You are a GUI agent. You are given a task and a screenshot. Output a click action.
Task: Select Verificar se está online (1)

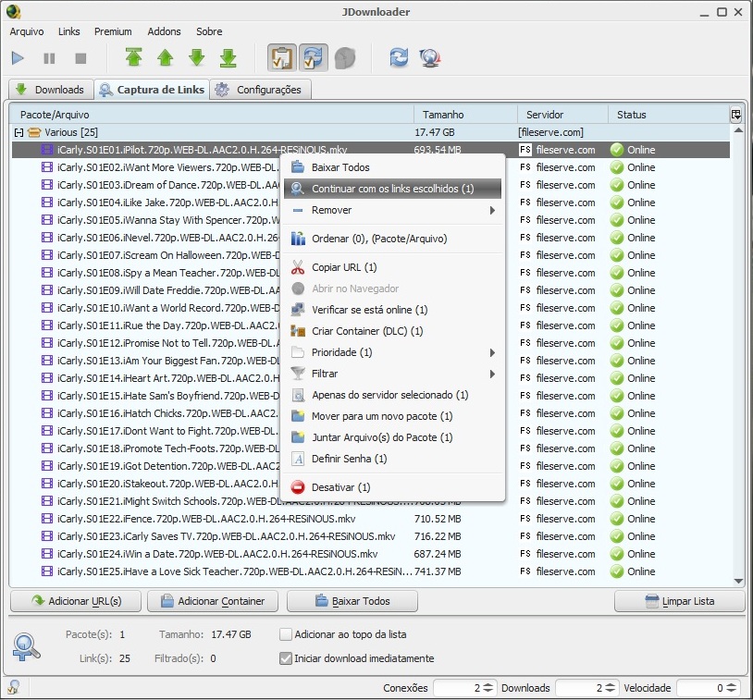393,310
